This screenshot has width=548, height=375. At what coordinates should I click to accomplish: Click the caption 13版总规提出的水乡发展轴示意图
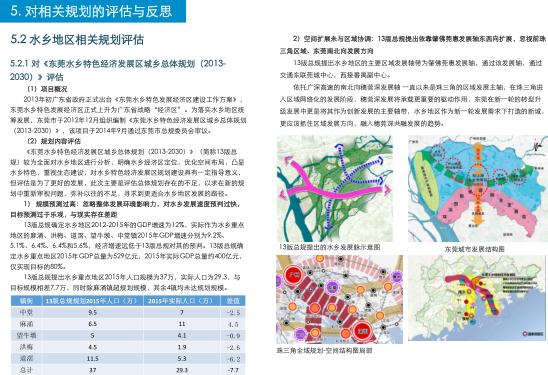click(330, 247)
